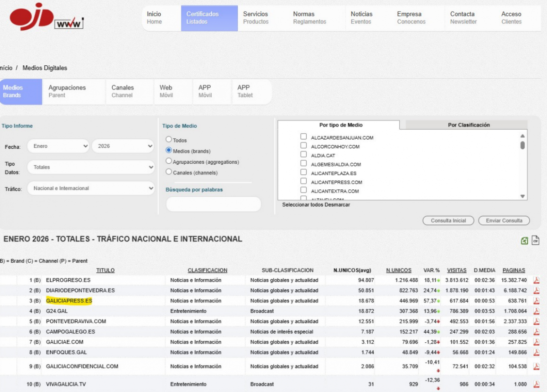Open PDF report for ELPROGRESO.ES
Screen dimensions: 547x392
(537, 280)
